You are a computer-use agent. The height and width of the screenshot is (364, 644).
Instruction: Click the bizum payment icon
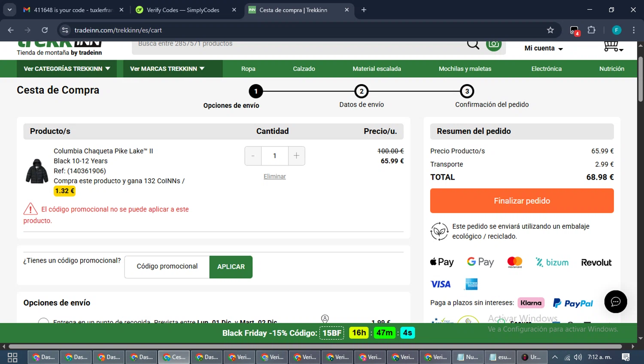(552, 262)
